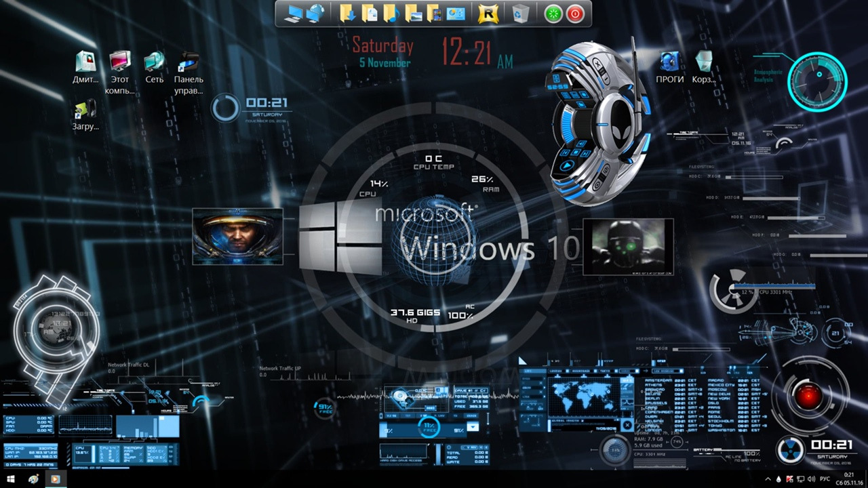Open the Control Panel icon in the dock
Viewport: 868px width, 488px height.
point(456,13)
